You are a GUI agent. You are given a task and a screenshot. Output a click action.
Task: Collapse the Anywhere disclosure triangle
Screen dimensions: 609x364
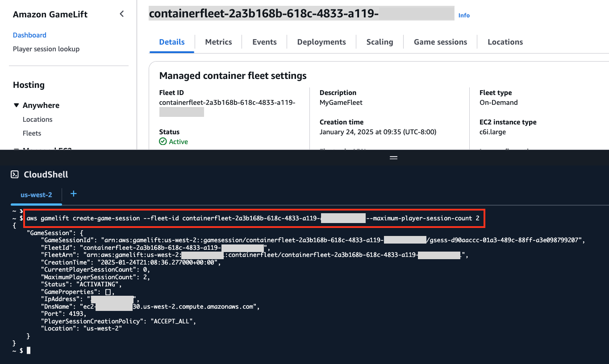[16, 105]
